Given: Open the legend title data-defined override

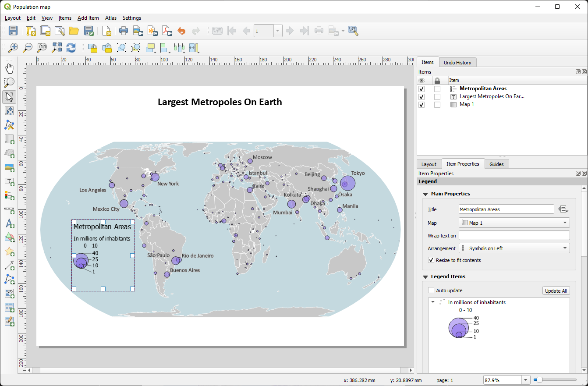Looking at the screenshot, I should tap(563, 209).
